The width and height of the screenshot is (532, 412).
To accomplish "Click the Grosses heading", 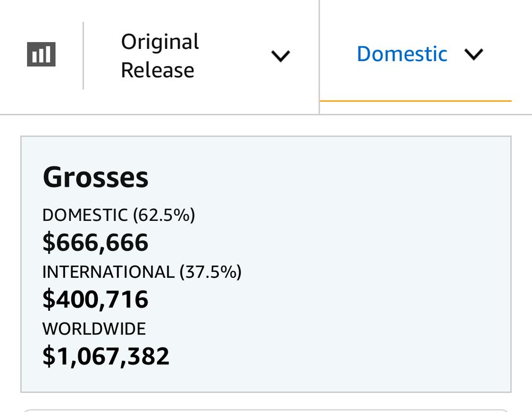I will (x=95, y=177).
